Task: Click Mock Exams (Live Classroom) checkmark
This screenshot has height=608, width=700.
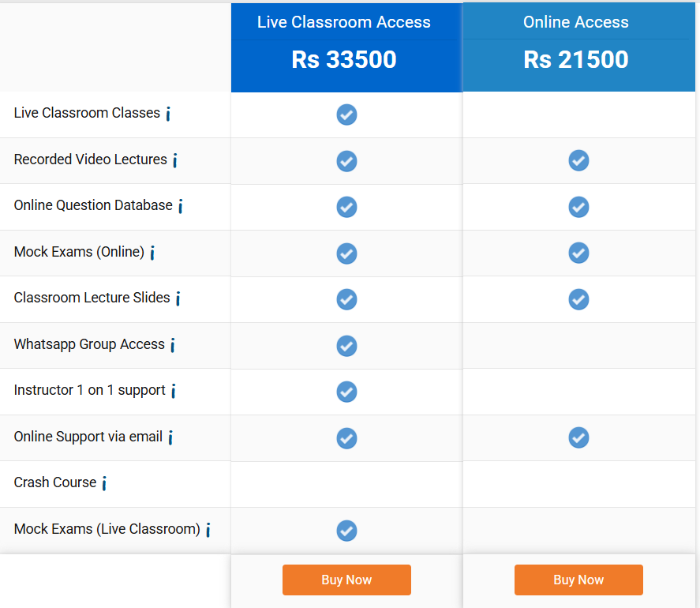Action: pos(346,531)
